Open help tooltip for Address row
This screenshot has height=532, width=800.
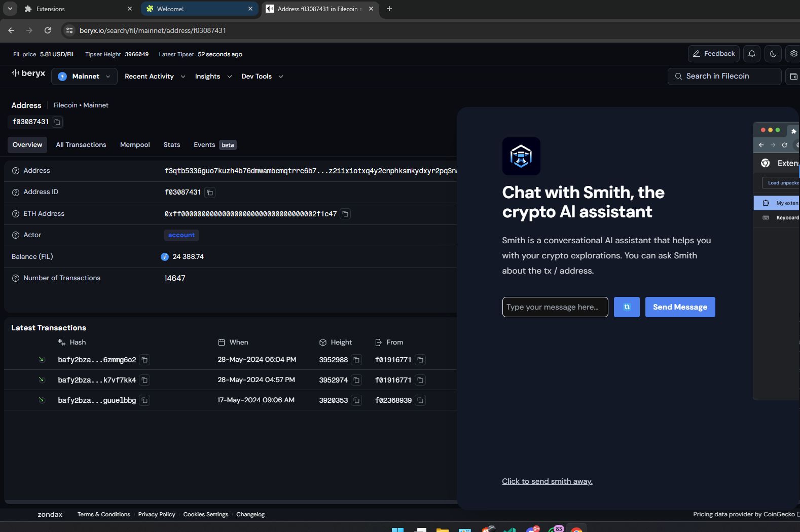click(x=16, y=171)
